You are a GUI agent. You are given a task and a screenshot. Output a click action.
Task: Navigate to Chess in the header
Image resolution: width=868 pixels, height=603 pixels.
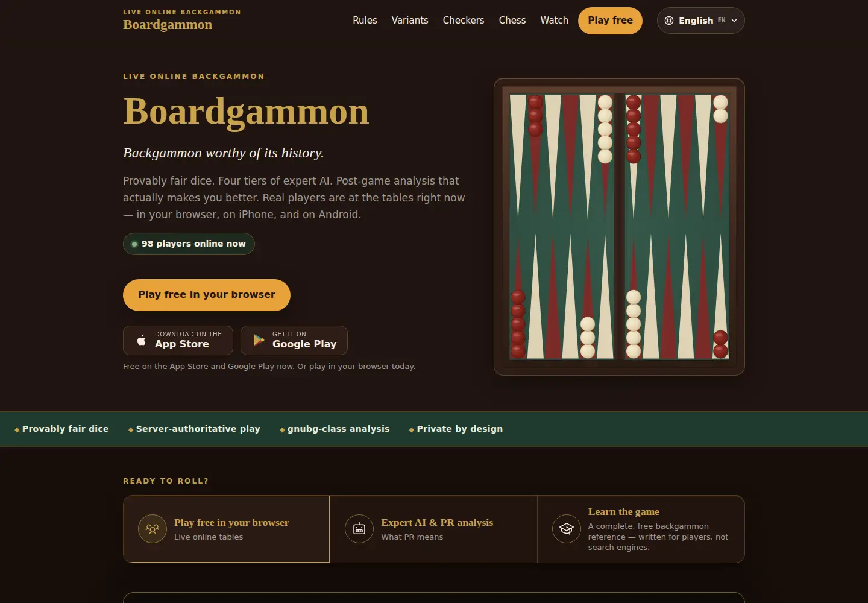[512, 21]
